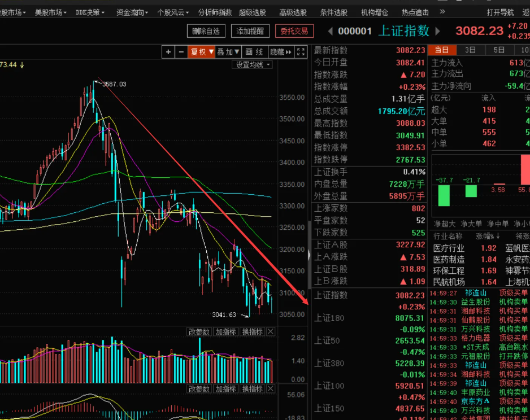Open 超级选股 menu item
The image size is (530, 420).
(253, 12)
